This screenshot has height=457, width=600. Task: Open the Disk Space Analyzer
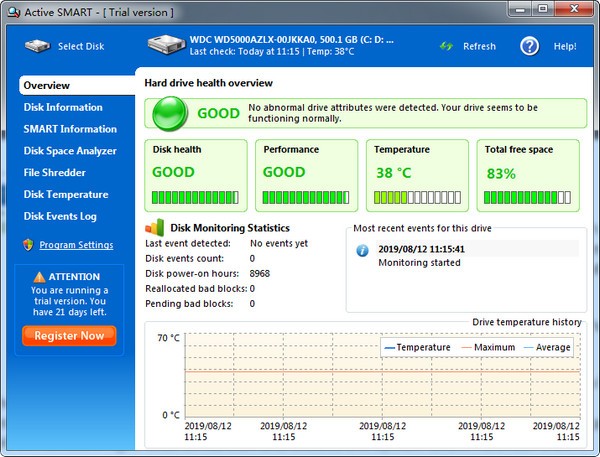[70, 151]
